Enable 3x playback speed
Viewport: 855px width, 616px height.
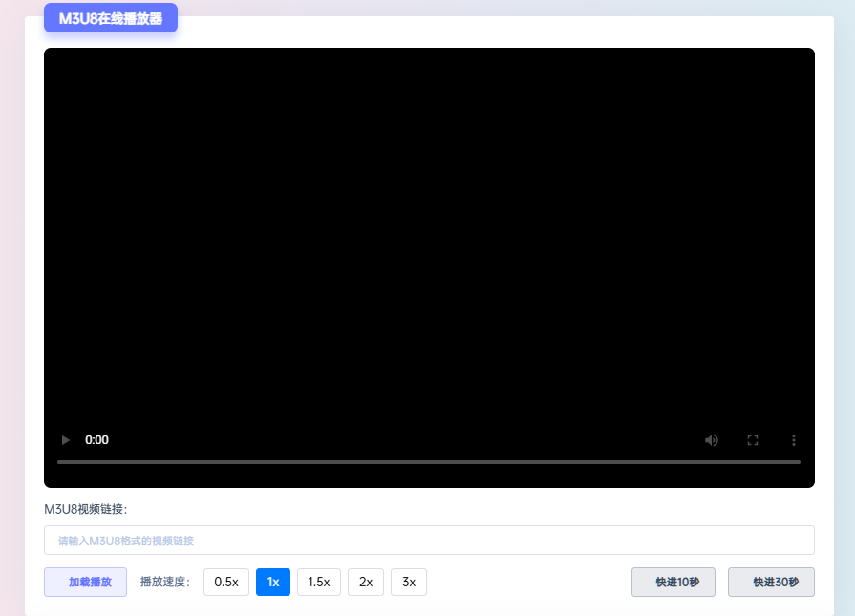(409, 582)
